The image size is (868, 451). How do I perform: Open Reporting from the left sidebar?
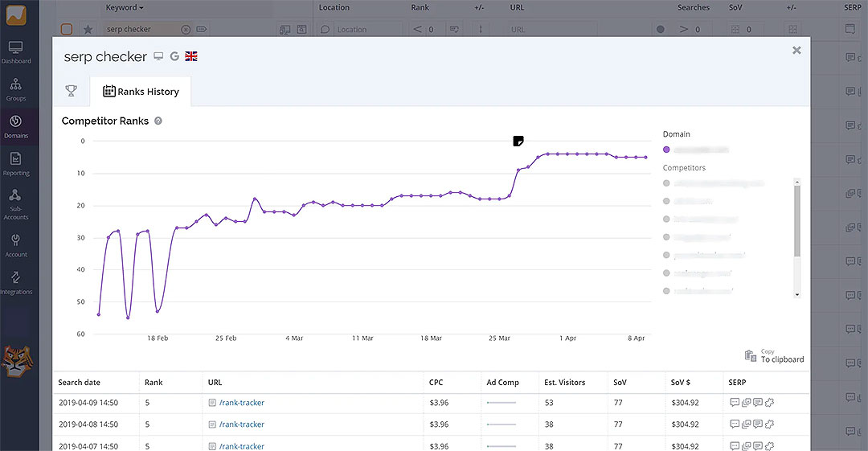click(16, 163)
